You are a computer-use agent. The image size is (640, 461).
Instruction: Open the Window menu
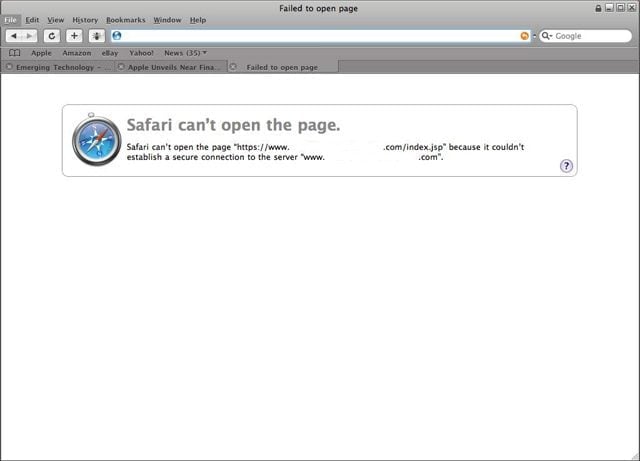pos(167,20)
